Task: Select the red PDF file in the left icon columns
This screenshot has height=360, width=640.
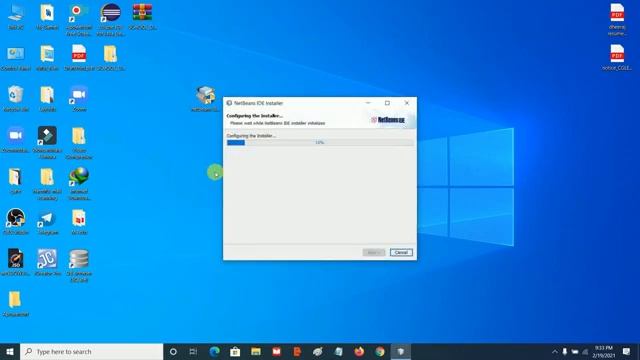Action: [x=79, y=58]
